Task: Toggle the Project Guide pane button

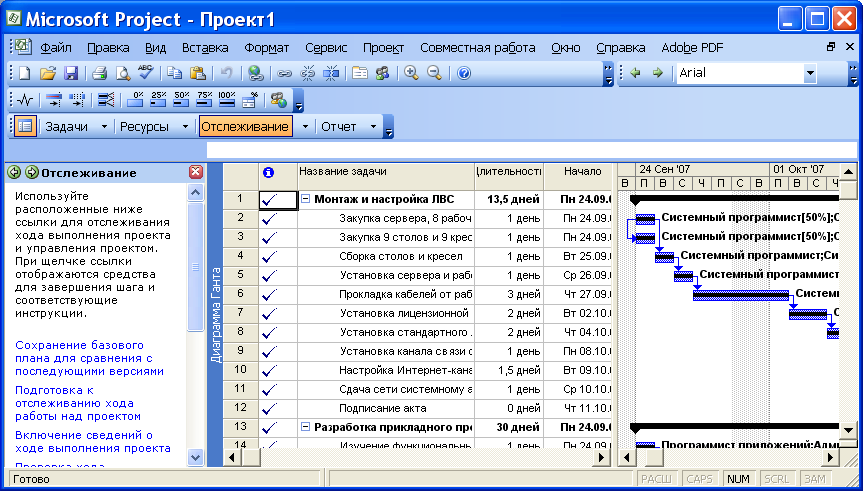Action: pyautogui.click(x=25, y=126)
